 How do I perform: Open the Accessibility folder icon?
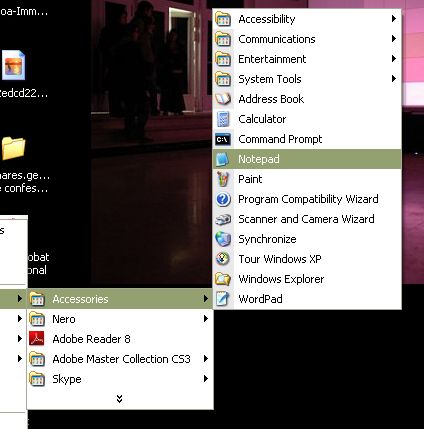click(x=223, y=19)
